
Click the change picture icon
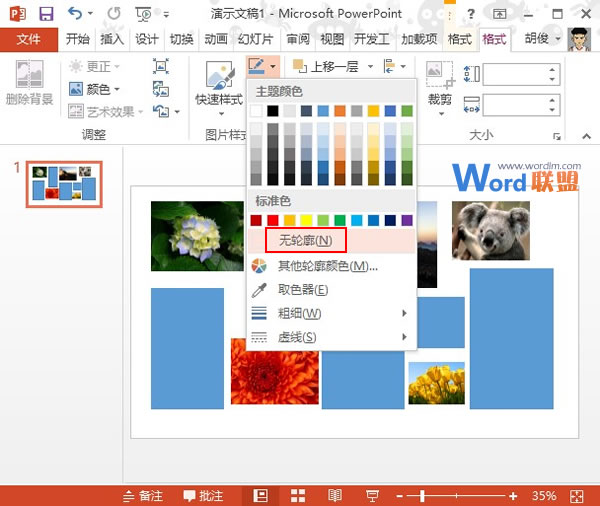click(x=161, y=89)
